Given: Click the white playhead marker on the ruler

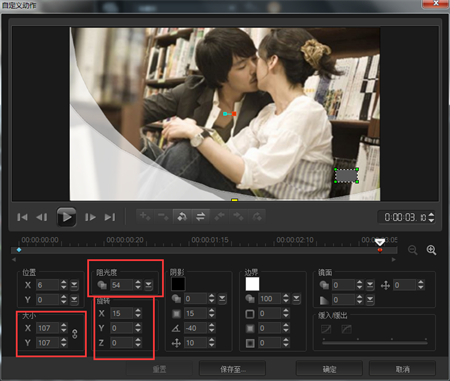Looking at the screenshot, I should coord(380,242).
